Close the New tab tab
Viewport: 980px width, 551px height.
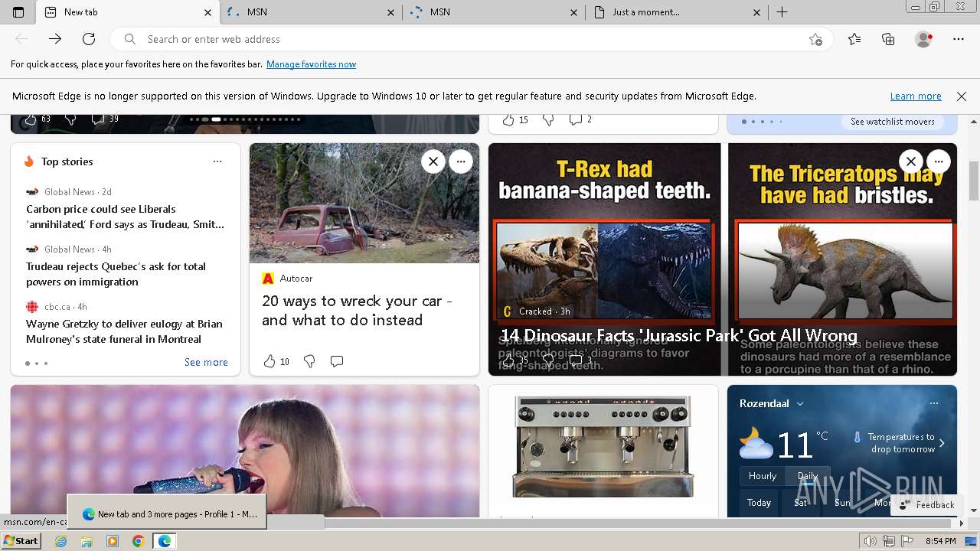[x=207, y=12]
